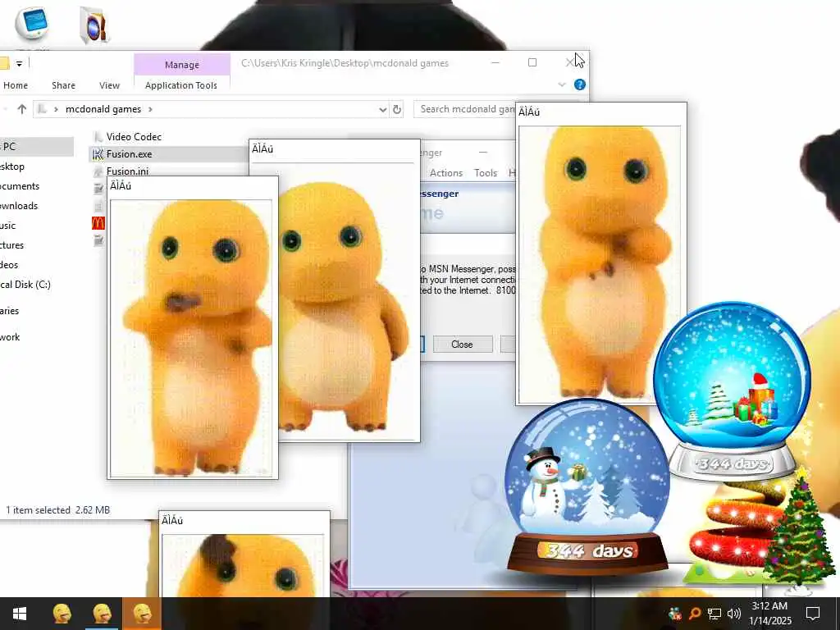Select Libraries in the navigation pane

tap(10, 311)
